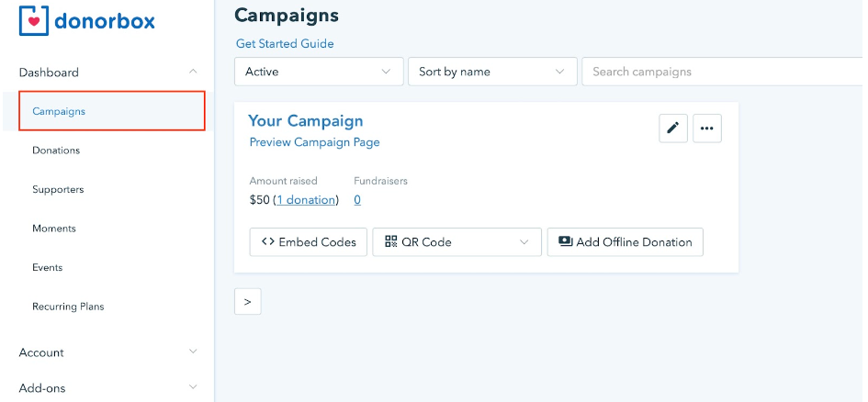Open the three-dot more options button

706,128
